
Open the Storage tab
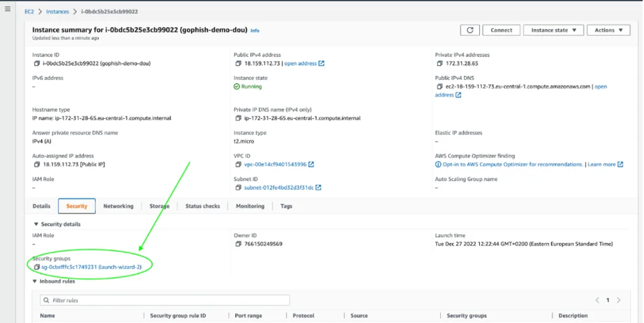point(159,207)
